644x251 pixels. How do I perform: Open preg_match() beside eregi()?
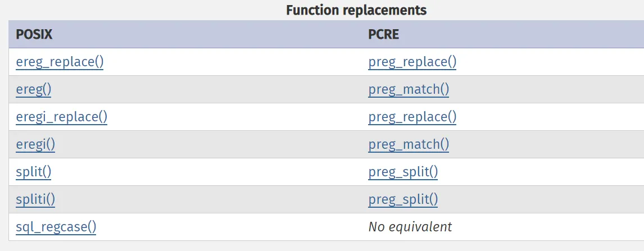[x=409, y=144]
